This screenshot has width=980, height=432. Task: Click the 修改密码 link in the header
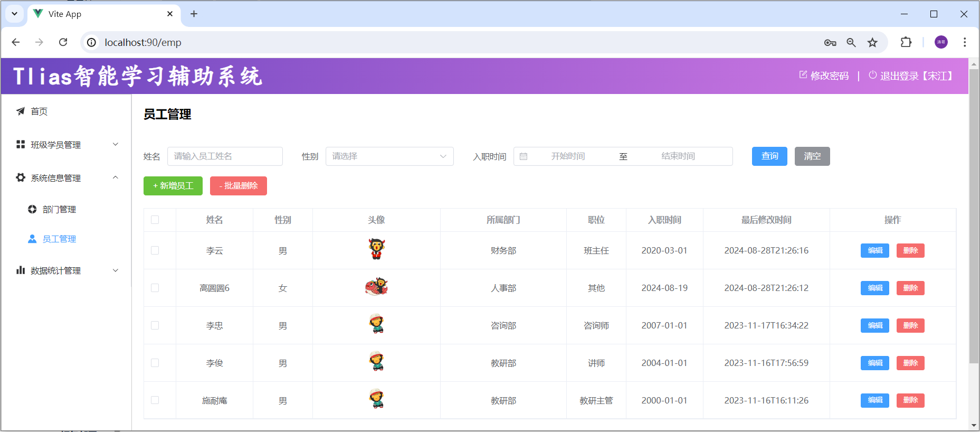pos(824,76)
